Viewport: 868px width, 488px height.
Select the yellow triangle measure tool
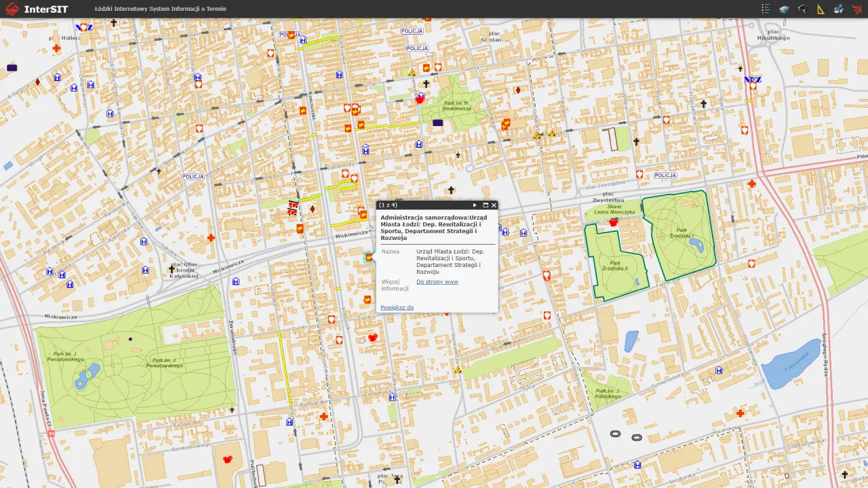821,9
